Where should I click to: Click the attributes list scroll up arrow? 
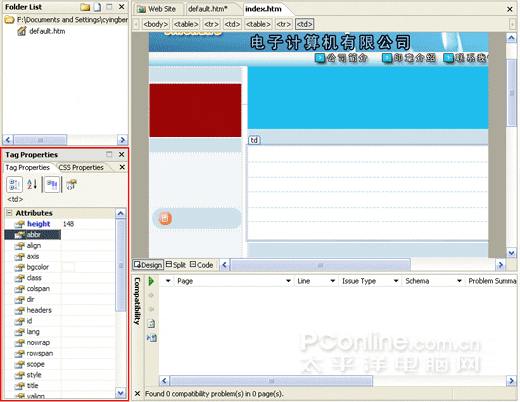point(121,213)
